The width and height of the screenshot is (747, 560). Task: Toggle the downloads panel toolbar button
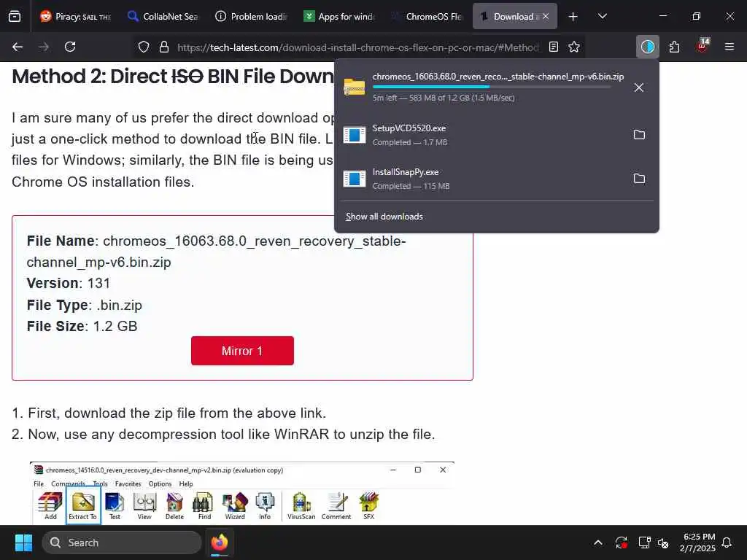[648, 47]
